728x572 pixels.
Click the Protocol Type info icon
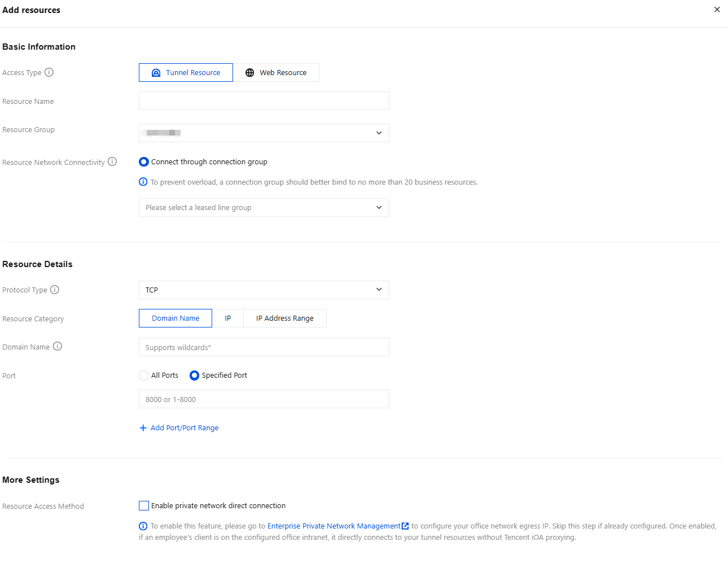point(55,290)
